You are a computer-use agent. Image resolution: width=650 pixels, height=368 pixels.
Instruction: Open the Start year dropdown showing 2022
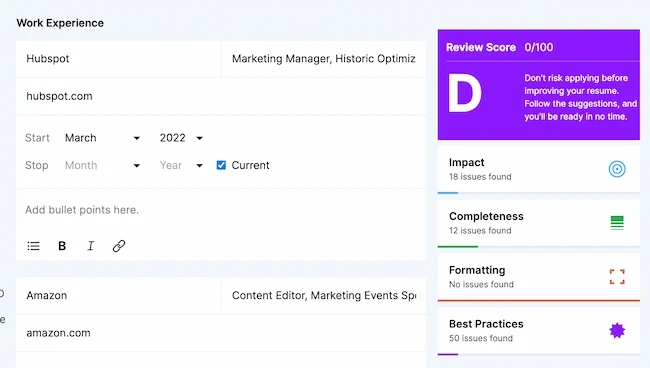(x=181, y=138)
